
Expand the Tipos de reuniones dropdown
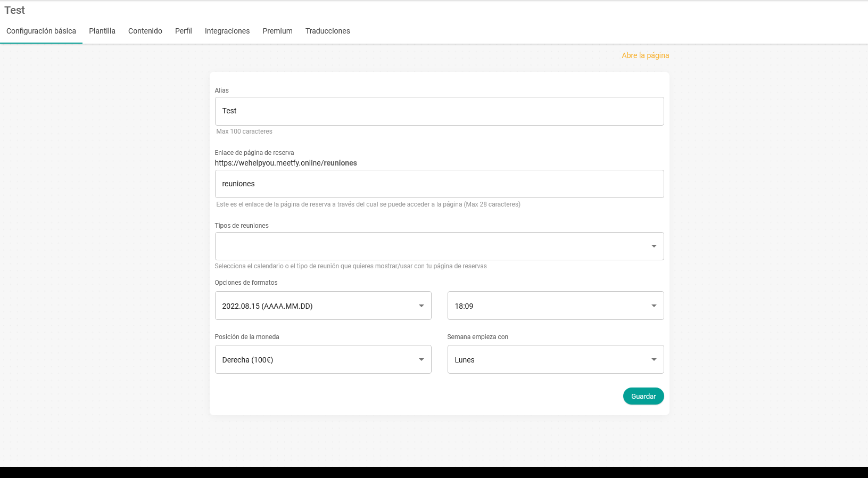tap(439, 246)
